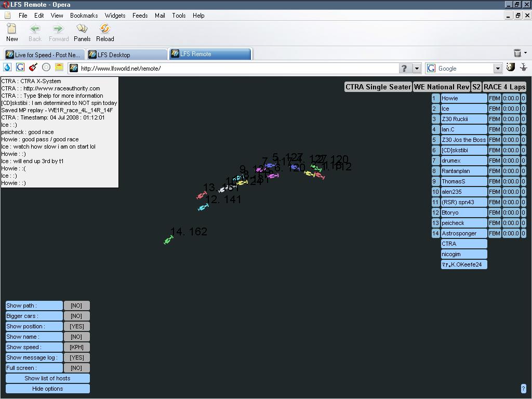This screenshot has height=399, width=532.
Task: Click the LFS Remote tab favicon
Action: (175, 54)
